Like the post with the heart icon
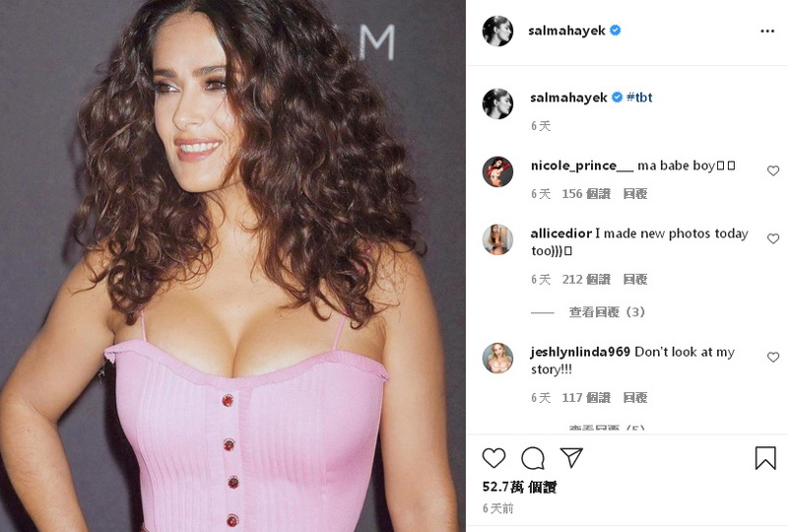The height and width of the screenshot is (532, 788). [x=493, y=458]
